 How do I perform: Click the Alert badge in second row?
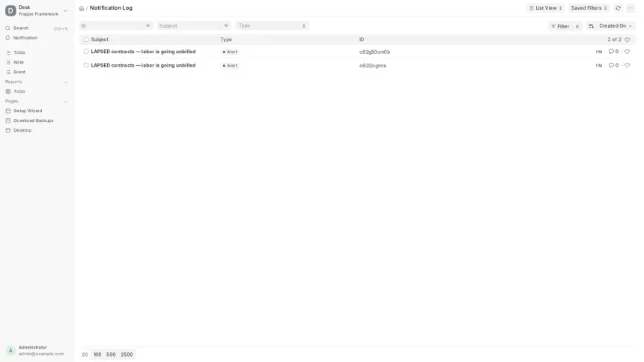pyautogui.click(x=230, y=66)
